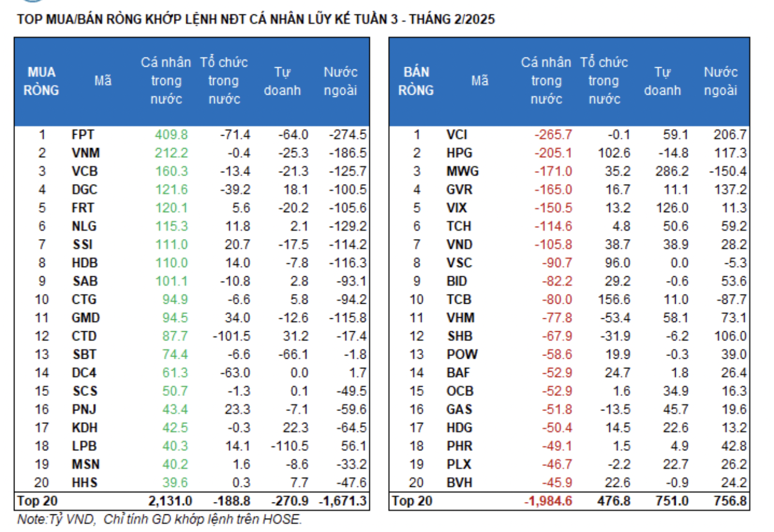Select the POW ticker cell
774x532 pixels.
(462, 354)
